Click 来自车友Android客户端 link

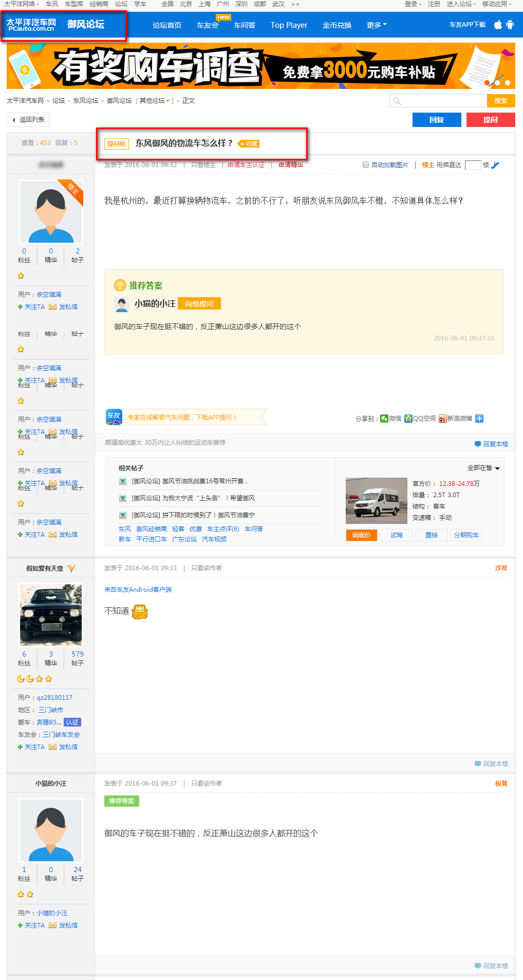point(138,590)
